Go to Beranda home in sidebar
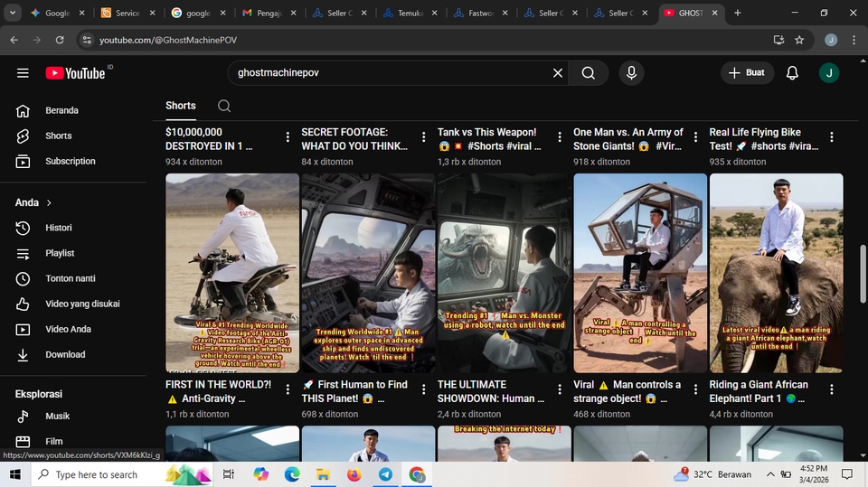Image resolution: width=868 pixels, height=487 pixels. click(x=61, y=110)
